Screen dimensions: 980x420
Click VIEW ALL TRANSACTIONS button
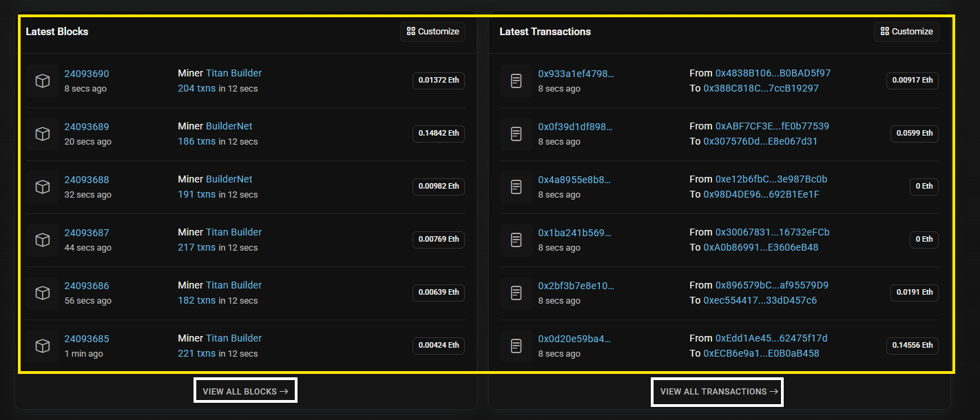717,392
